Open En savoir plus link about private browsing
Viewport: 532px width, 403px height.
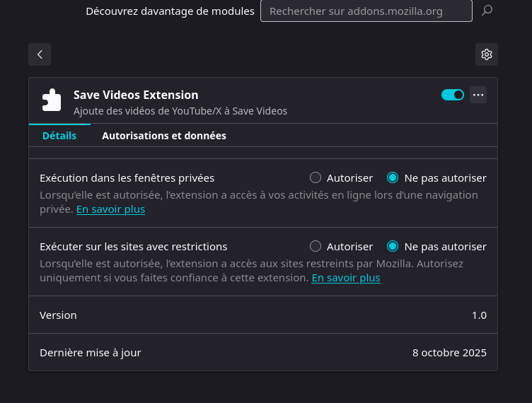tap(110, 209)
